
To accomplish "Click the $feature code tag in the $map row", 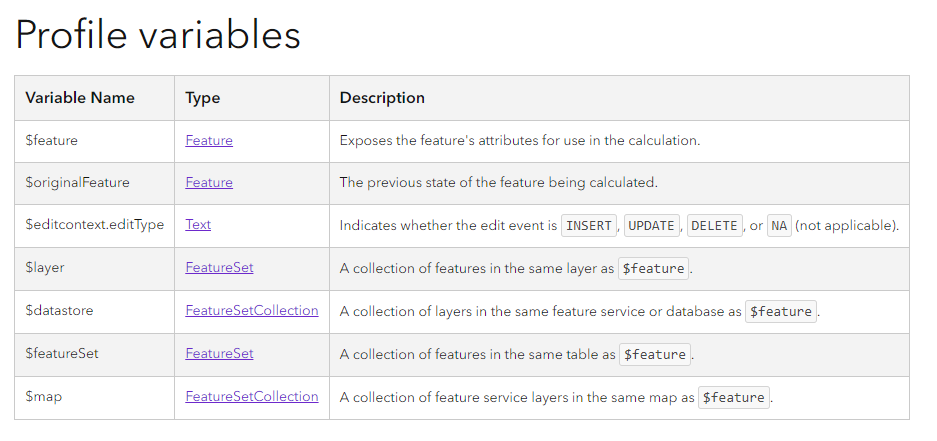I will click(734, 398).
